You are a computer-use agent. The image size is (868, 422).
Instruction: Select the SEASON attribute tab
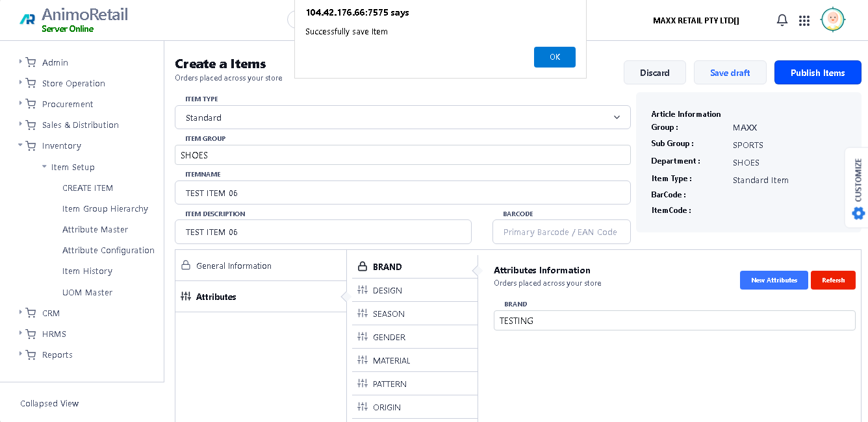pos(389,314)
